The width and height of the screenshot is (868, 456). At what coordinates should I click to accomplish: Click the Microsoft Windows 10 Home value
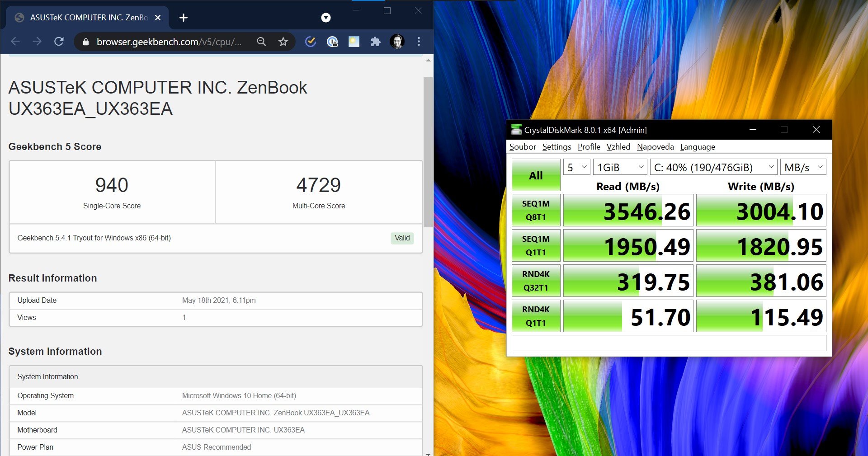239,396
